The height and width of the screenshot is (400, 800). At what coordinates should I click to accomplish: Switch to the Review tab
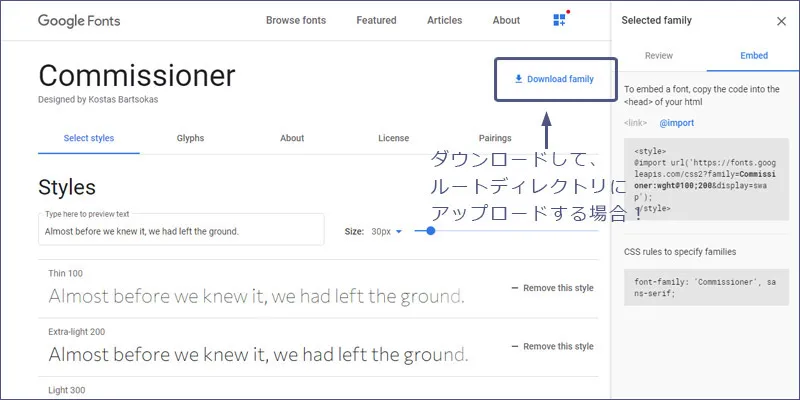658,56
